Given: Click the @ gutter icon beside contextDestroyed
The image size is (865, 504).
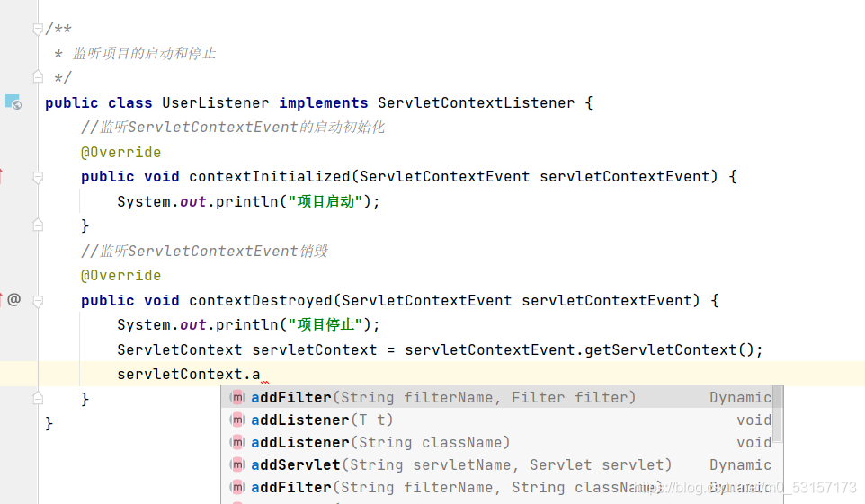Looking at the screenshot, I should [x=13, y=299].
